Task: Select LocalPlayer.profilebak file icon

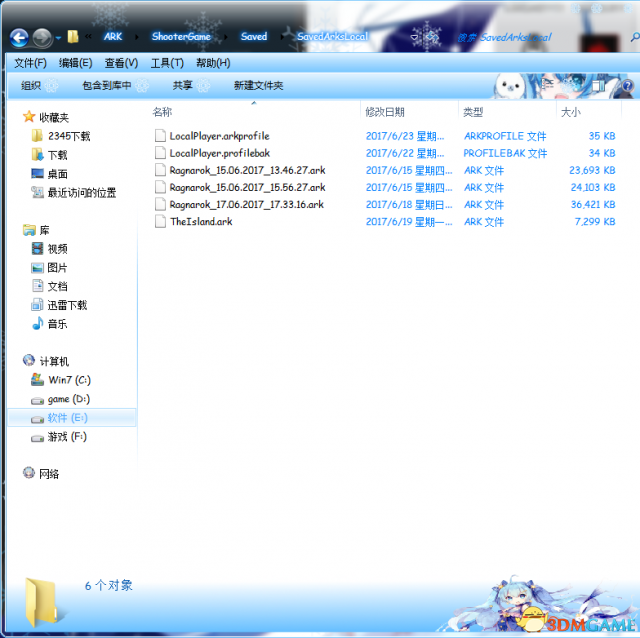Action: coord(160,153)
